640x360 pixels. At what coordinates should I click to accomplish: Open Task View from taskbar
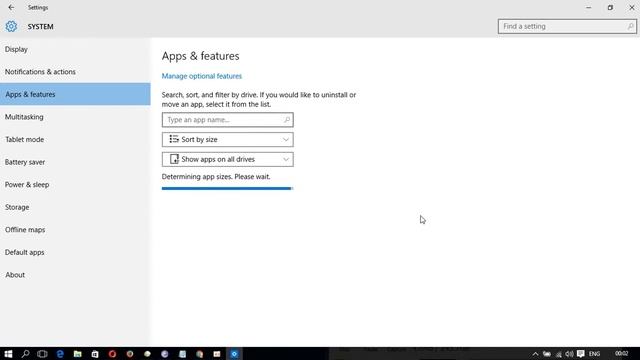42,354
